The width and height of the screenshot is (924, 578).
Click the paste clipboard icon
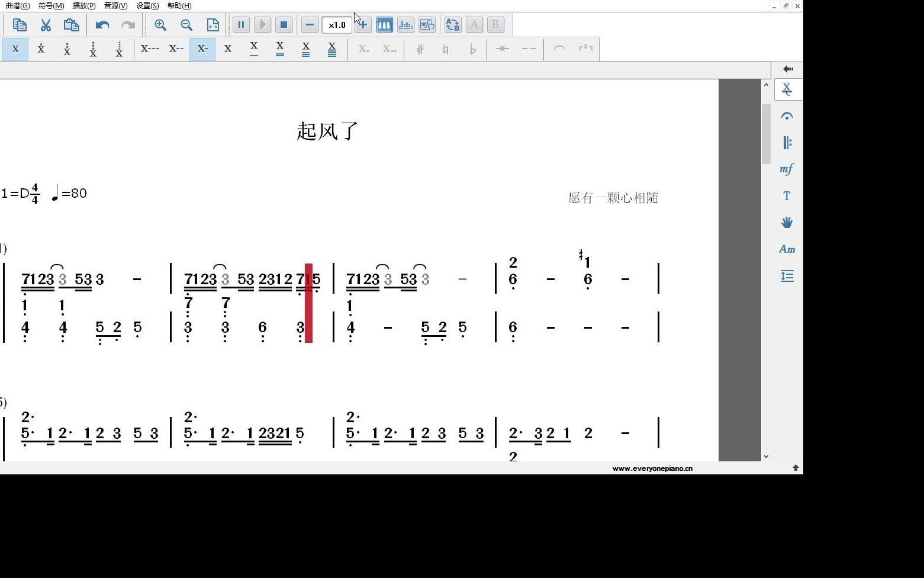coord(71,25)
